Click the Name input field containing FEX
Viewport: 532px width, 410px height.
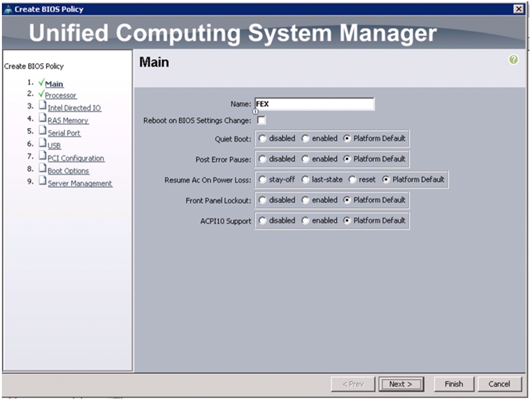(315, 104)
